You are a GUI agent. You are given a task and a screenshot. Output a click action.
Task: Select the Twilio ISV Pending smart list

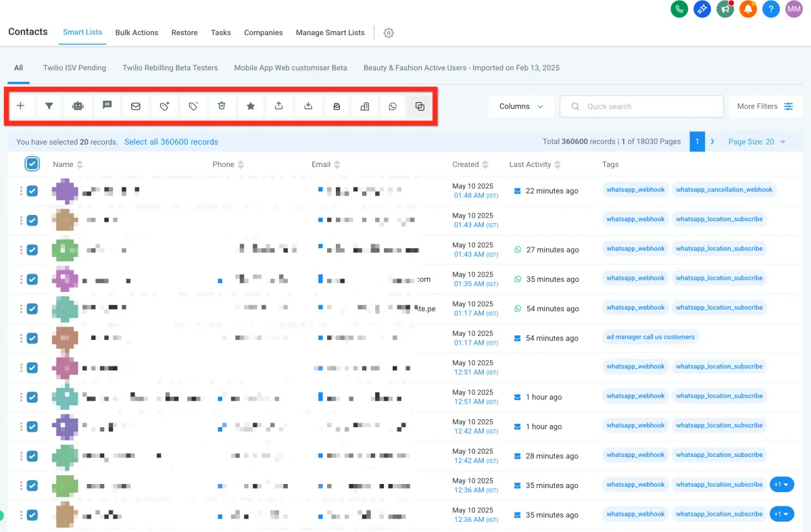(74, 68)
